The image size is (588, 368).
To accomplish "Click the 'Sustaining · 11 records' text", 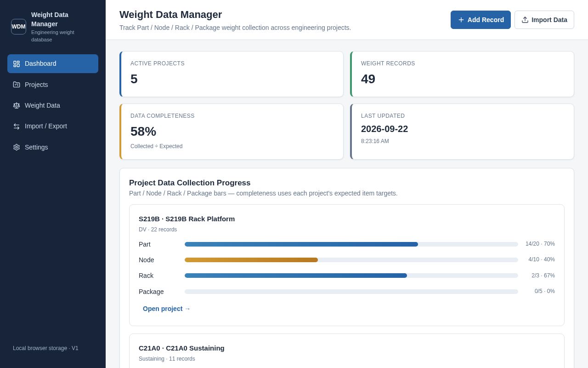I will (x=167, y=359).
